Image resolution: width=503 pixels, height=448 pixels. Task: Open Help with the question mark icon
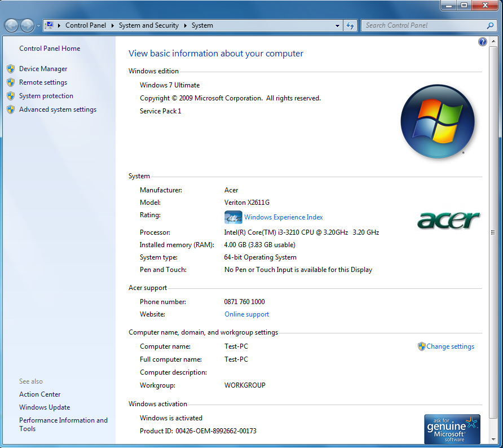[x=483, y=42]
